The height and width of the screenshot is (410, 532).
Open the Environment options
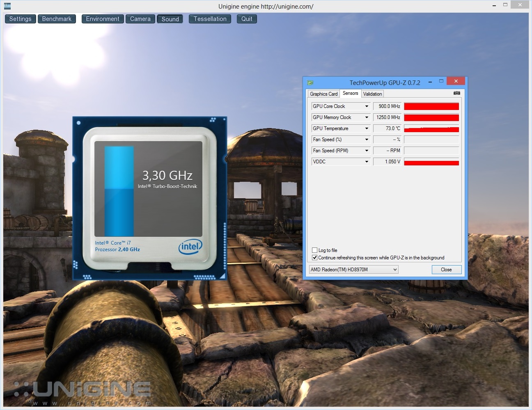103,19
